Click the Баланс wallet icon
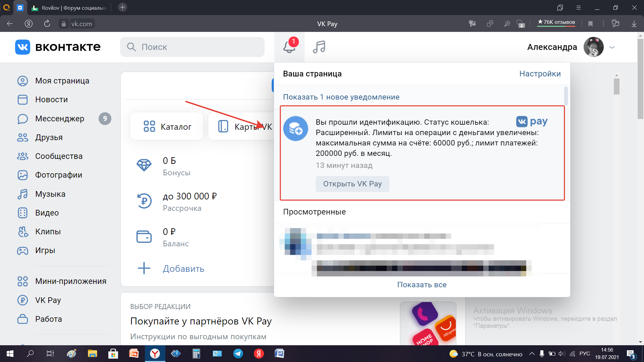Screen dimensions: 644x362 tap(144, 237)
